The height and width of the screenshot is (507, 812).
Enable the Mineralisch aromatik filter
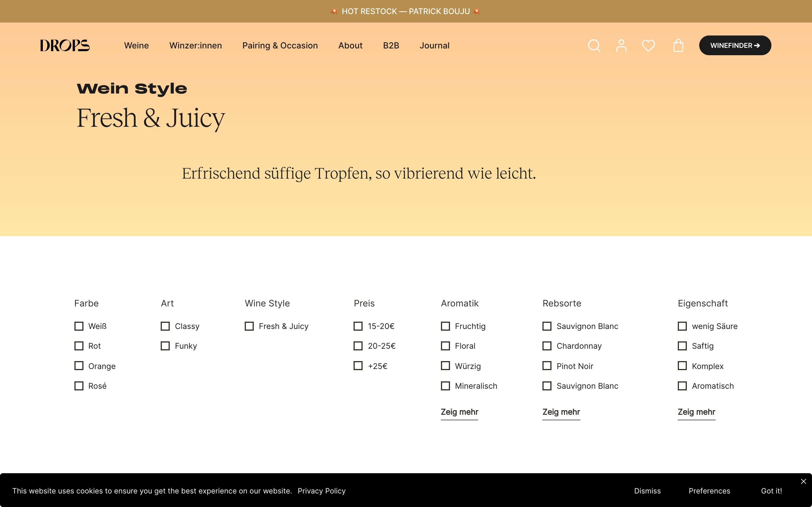point(445,386)
